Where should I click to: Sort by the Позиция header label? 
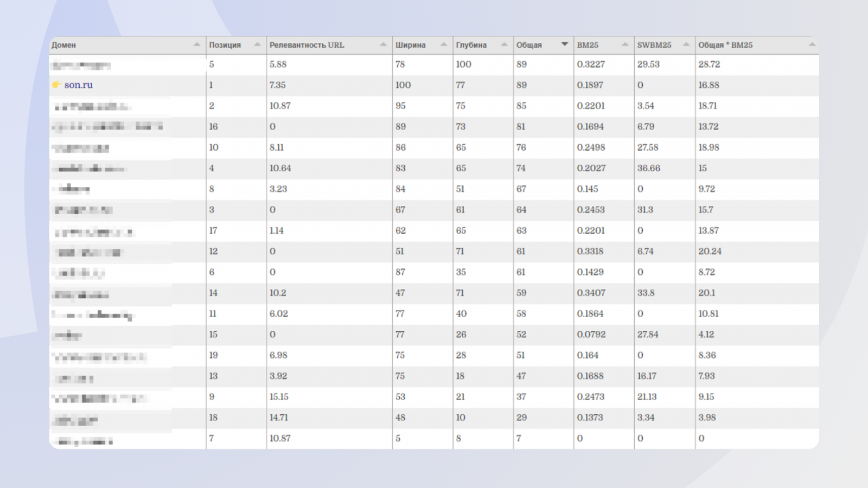225,45
